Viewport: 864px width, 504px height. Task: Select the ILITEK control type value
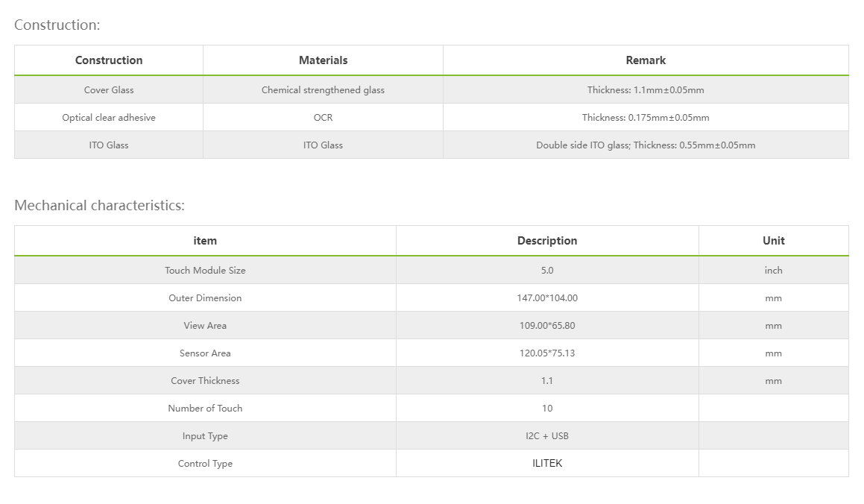[547, 464]
